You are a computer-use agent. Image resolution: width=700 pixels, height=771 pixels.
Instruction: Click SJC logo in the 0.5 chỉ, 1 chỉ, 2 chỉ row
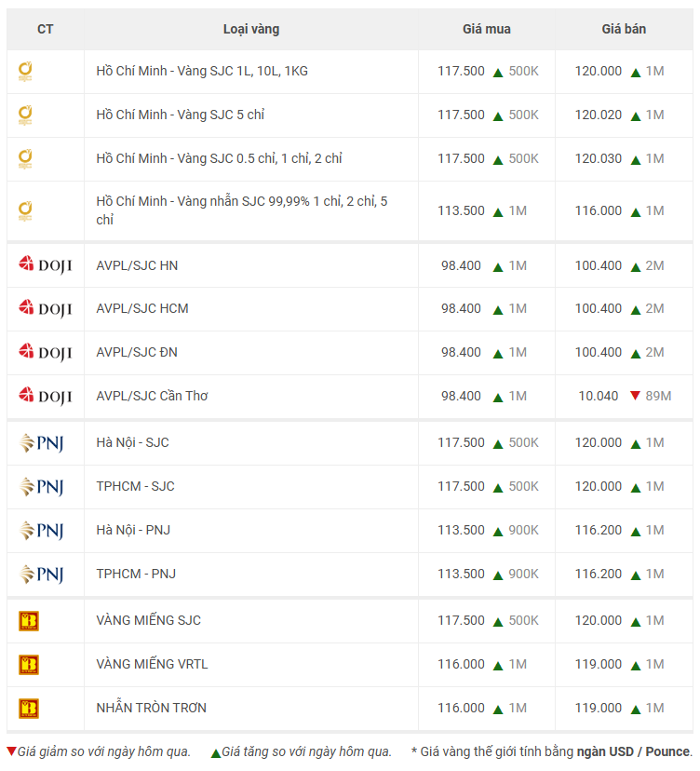(25, 159)
